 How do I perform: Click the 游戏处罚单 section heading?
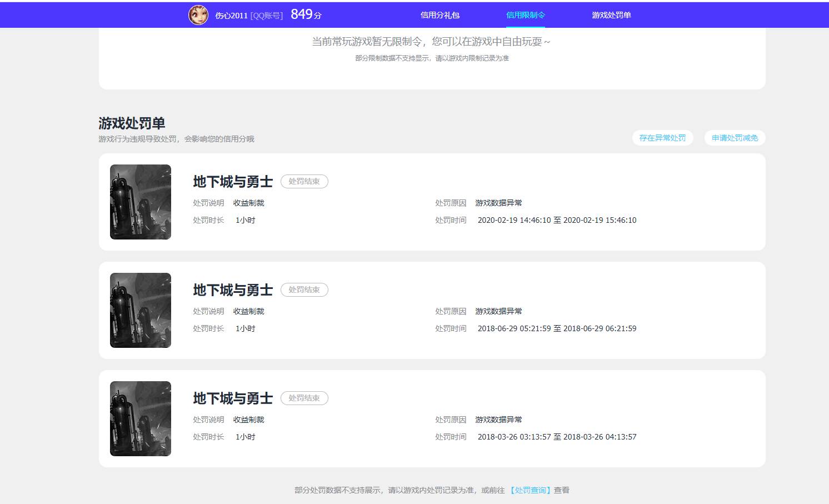pos(132,123)
